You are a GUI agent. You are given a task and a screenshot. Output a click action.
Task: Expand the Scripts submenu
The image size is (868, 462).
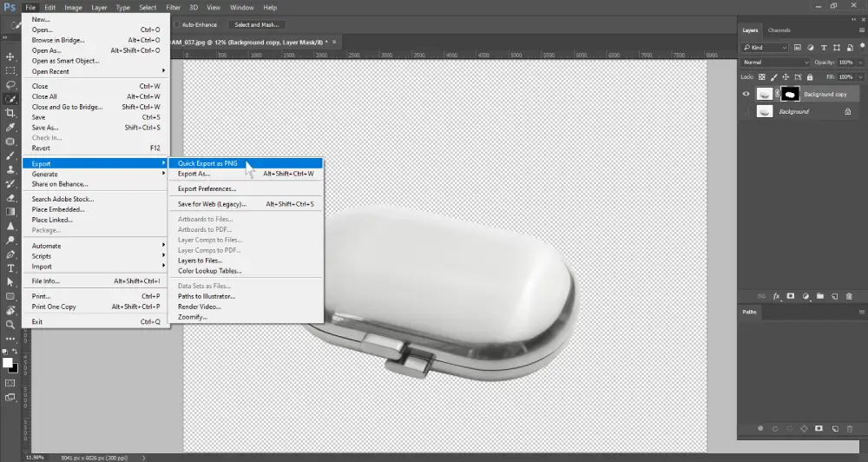(95, 256)
